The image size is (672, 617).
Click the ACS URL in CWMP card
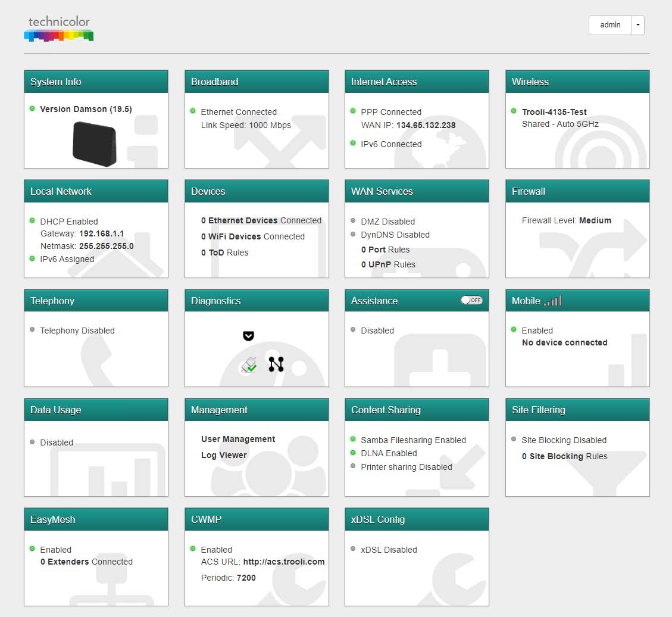click(283, 562)
